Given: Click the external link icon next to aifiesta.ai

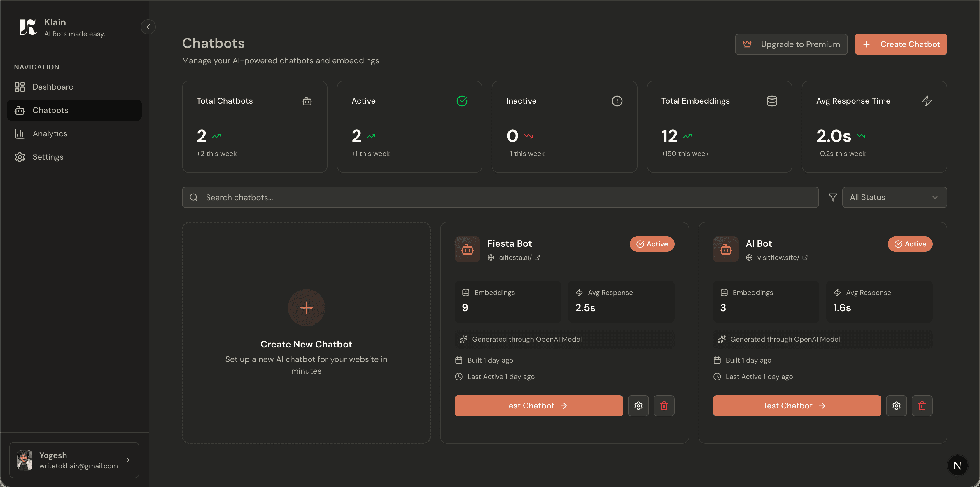Looking at the screenshot, I should pos(537,258).
